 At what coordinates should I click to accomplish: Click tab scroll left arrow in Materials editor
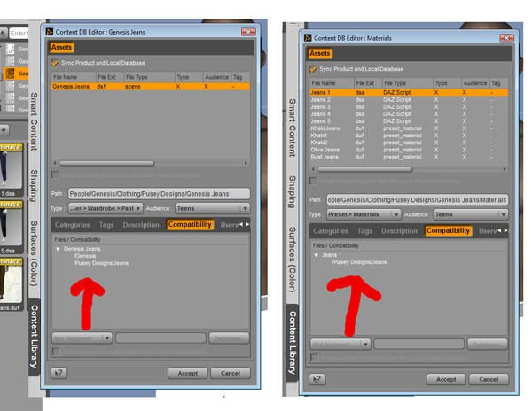[499, 230]
